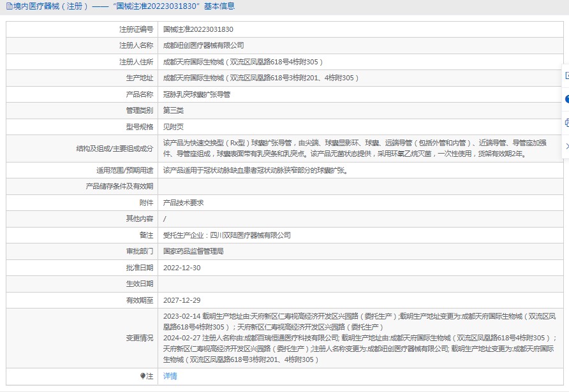
Task: Click the 结构及组成/主要组成成分 label
Action: coord(115,149)
